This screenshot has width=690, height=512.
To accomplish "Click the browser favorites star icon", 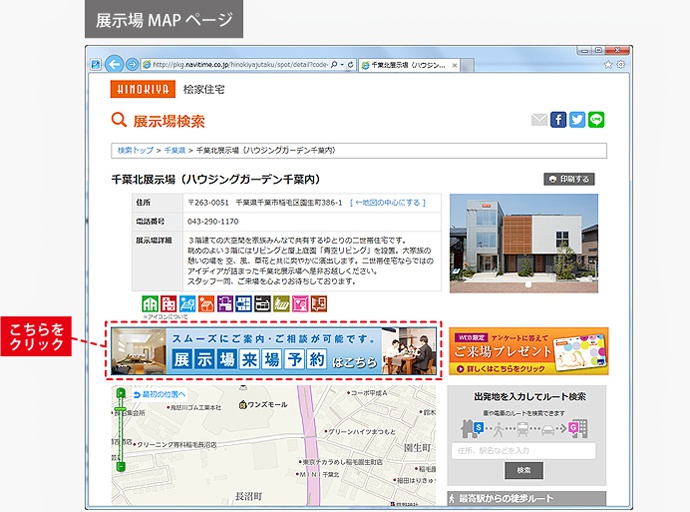I will pos(606,63).
